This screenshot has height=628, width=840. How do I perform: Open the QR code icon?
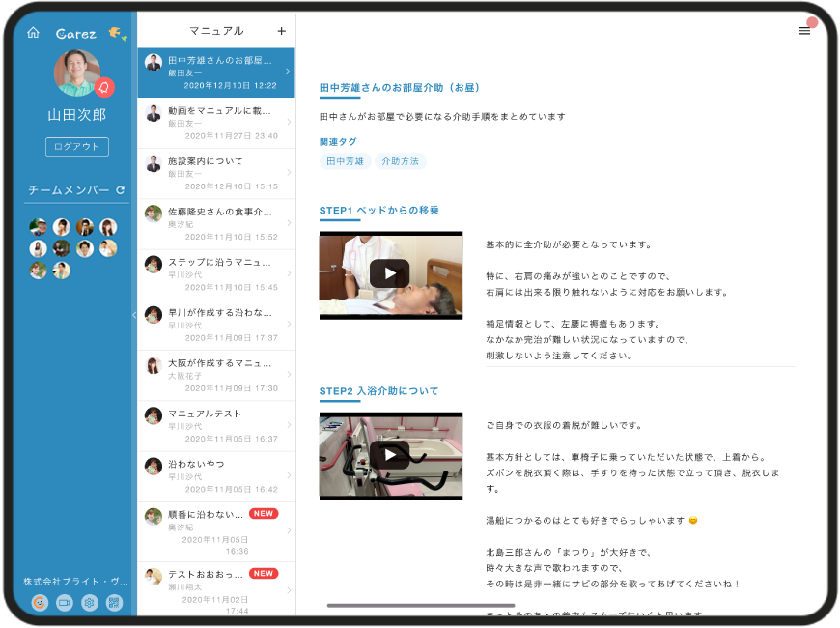tap(115, 603)
